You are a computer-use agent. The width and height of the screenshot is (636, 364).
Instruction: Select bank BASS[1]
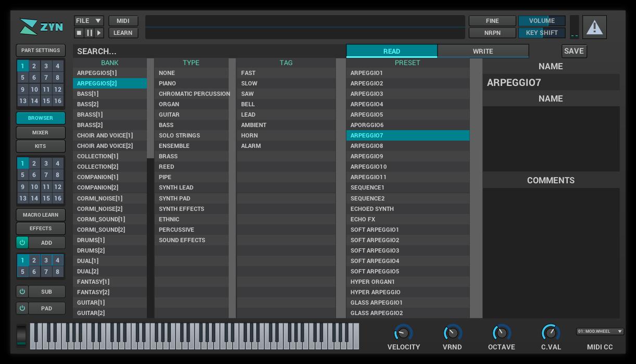click(x=110, y=94)
